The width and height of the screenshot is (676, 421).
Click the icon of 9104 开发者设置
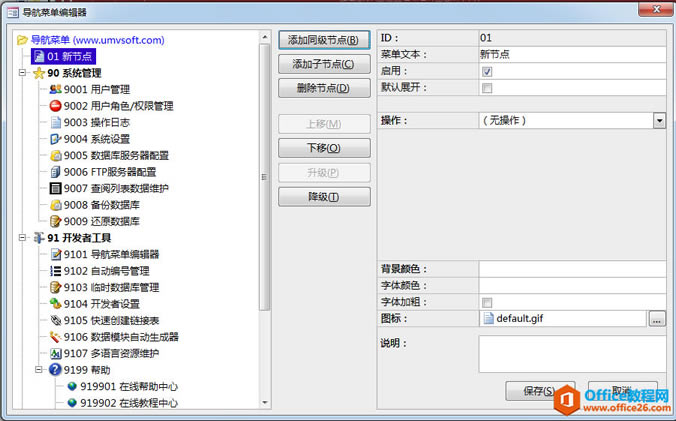point(56,304)
